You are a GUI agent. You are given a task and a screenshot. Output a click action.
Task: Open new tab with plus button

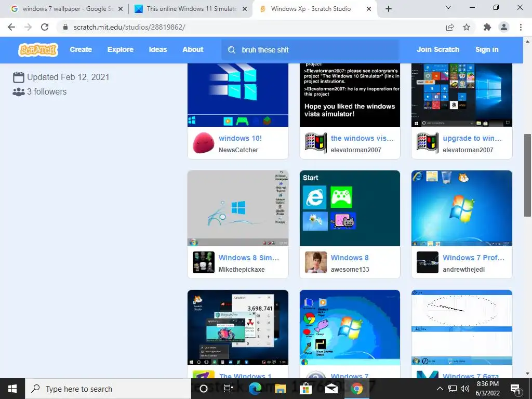[389, 9]
